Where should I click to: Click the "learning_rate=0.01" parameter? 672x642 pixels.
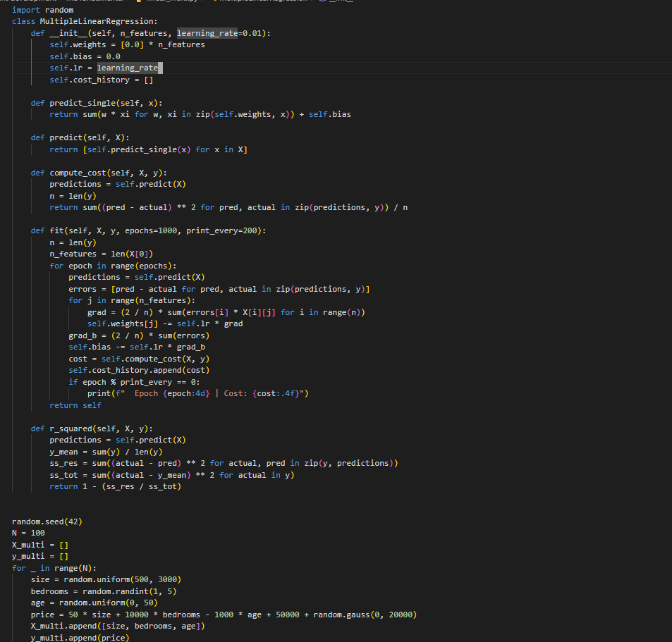click(x=219, y=33)
